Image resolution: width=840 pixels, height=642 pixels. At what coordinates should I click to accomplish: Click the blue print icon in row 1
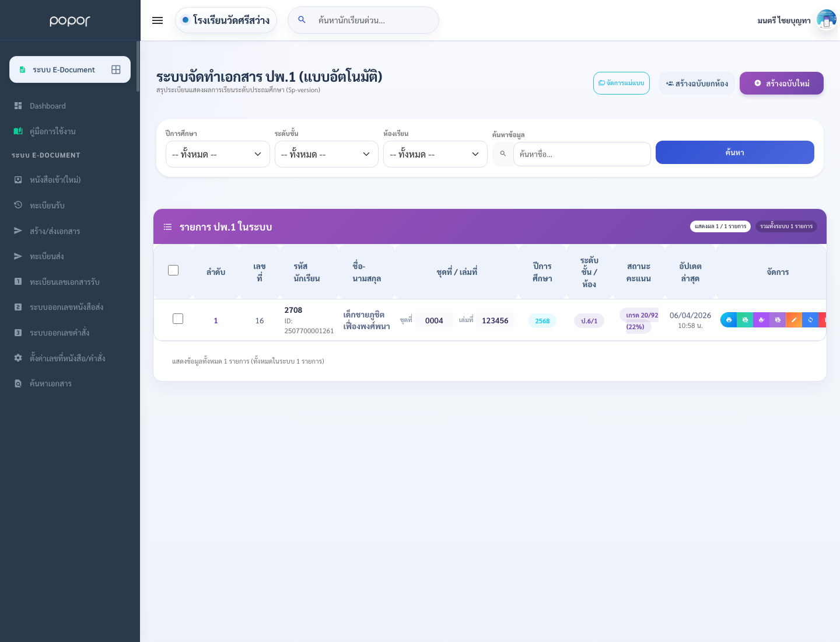(729, 320)
